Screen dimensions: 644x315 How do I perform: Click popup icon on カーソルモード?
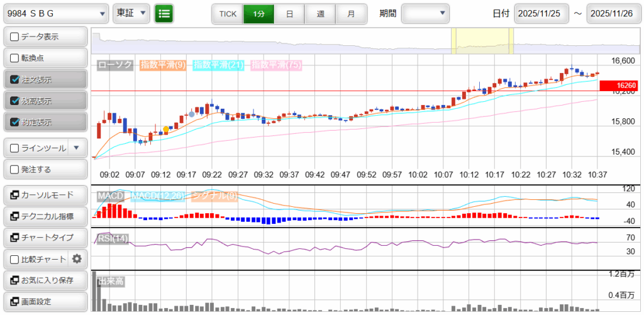[x=14, y=195]
